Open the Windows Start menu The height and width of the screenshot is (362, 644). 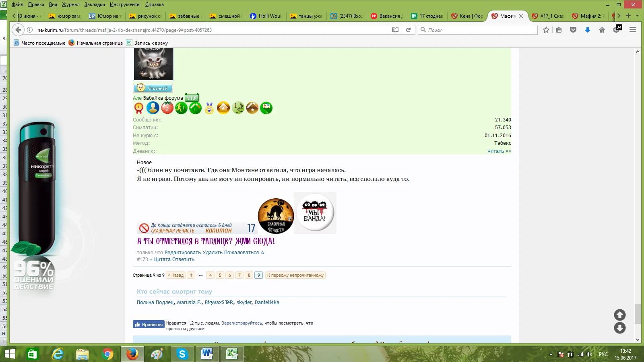tap(10, 354)
